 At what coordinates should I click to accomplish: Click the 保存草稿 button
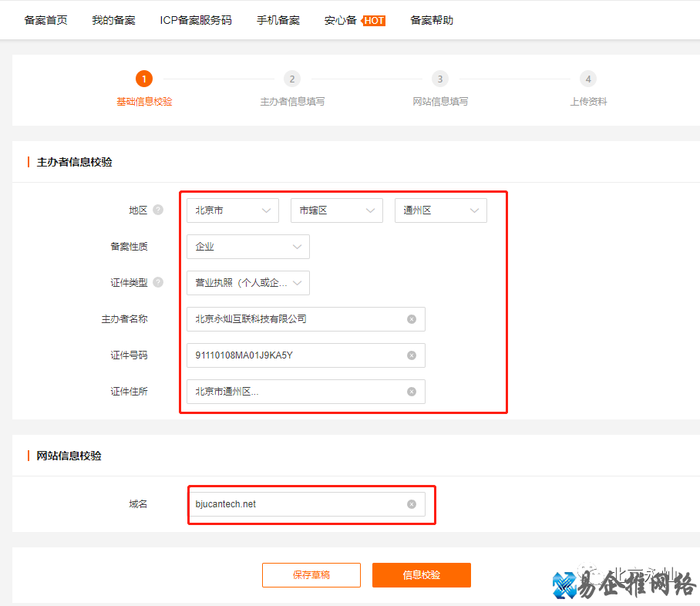point(311,574)
